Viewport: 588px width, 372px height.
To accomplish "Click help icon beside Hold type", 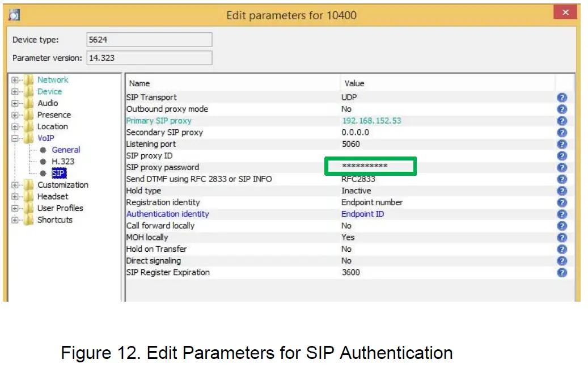I will [562, 191].
